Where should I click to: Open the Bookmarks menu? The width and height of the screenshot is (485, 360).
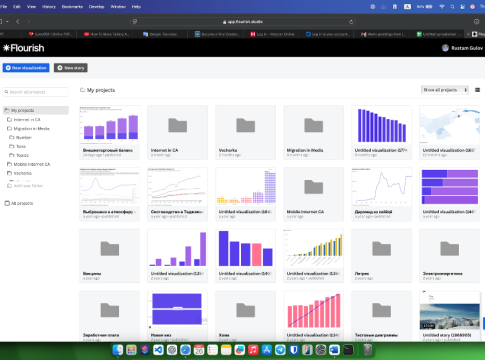tap(72, 7)
